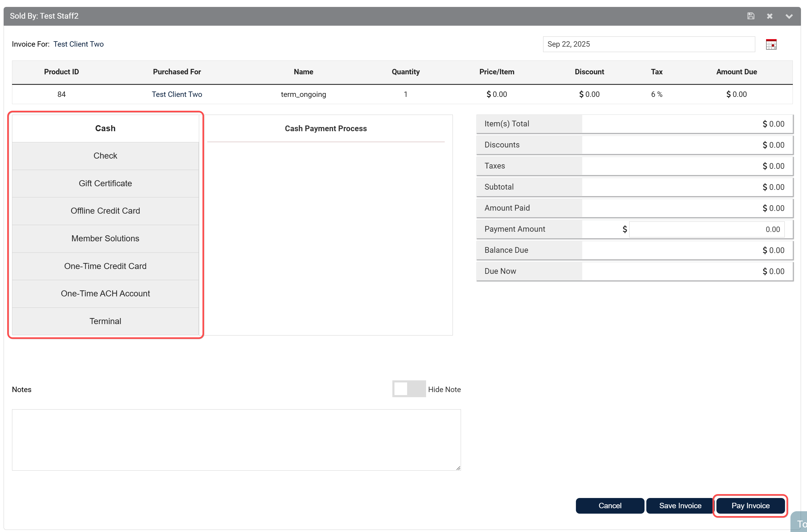Choose Member Solutions payment method
The height and width of the screenshot is (532, 807).
[105, 239]
